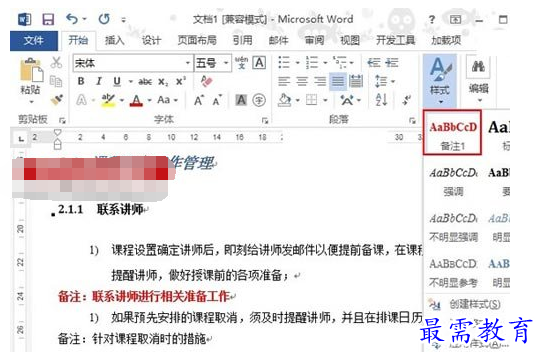The height and width of the screenshot is (362, 541).
Task: Click the red 备注 line text
Action: [x=144, y=296]
